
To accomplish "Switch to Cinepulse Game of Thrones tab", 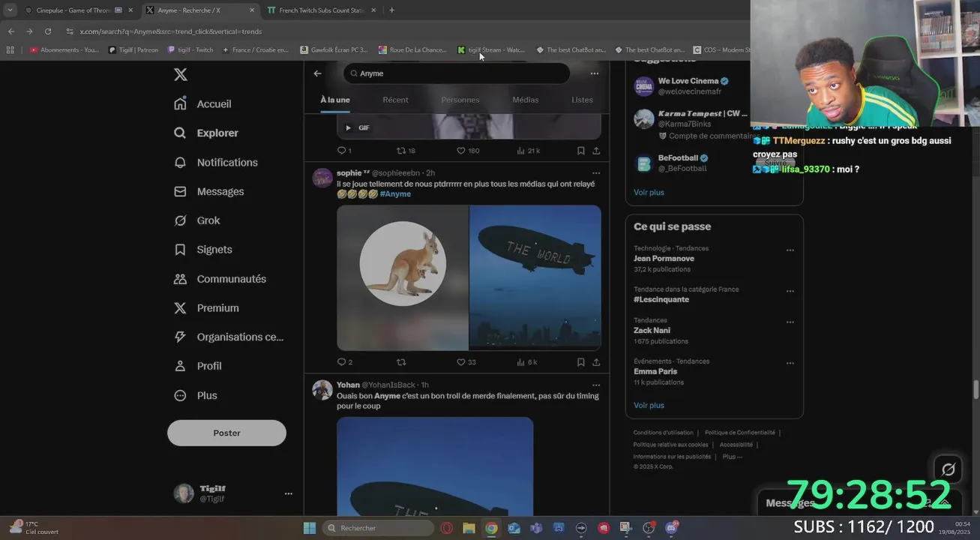I will 77,10.
